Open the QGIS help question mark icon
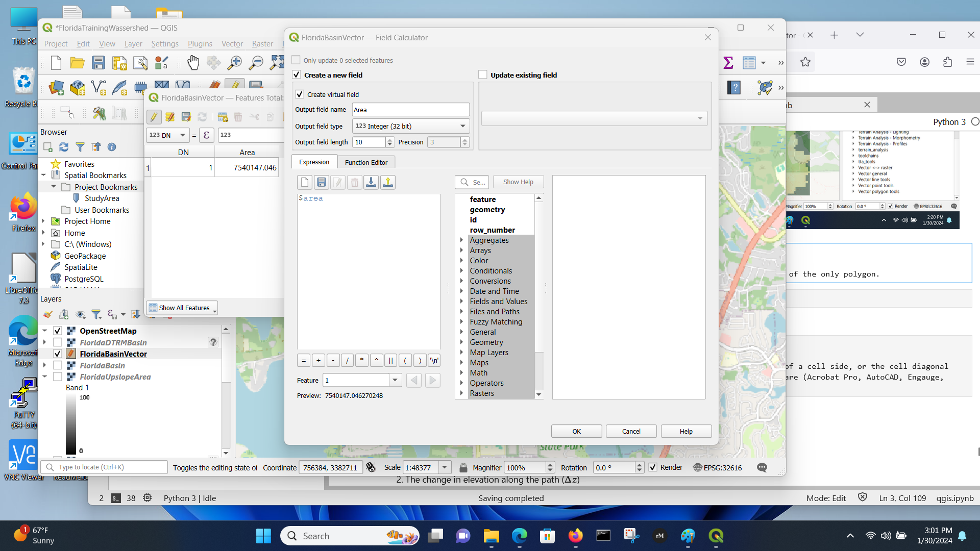 (x=734, y=88)
